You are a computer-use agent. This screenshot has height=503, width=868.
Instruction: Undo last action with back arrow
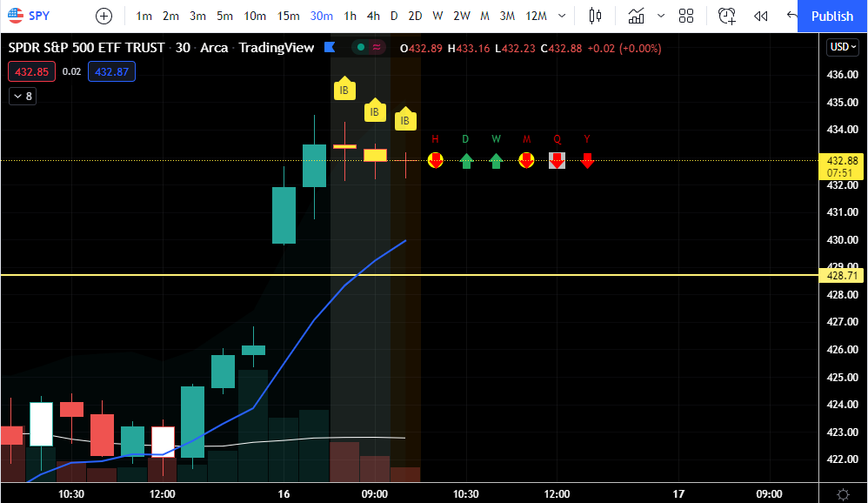pyautogui.click(x=791, y=16)
